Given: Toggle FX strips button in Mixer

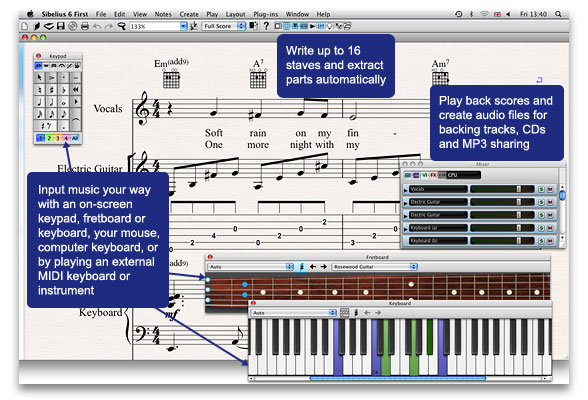Looking at the screenshot, I should pos(433,175).
